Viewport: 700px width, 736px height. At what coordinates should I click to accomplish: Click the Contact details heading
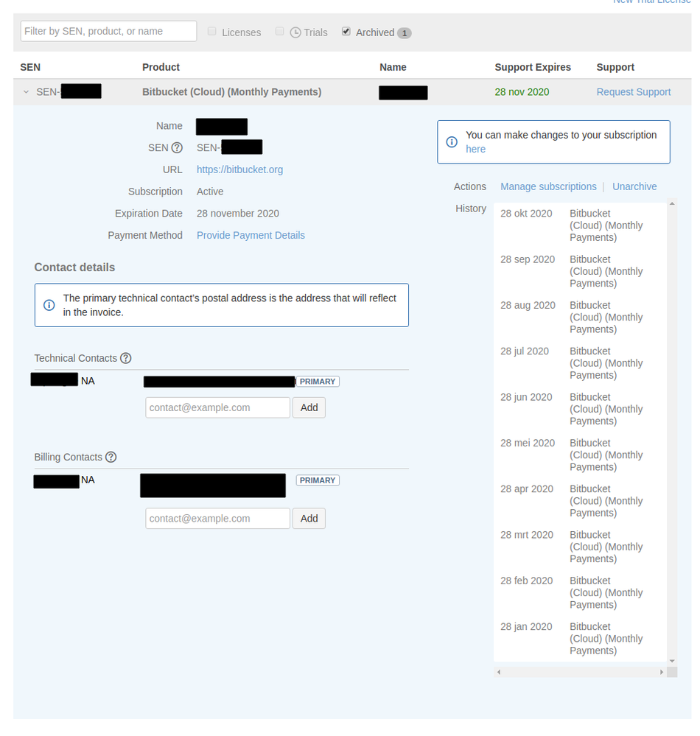(74, 267)
